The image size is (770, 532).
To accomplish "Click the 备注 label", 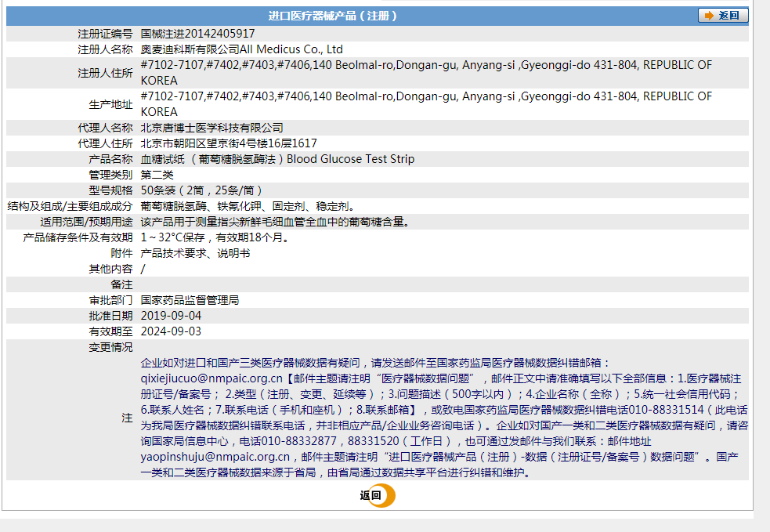I will (121, 285).
